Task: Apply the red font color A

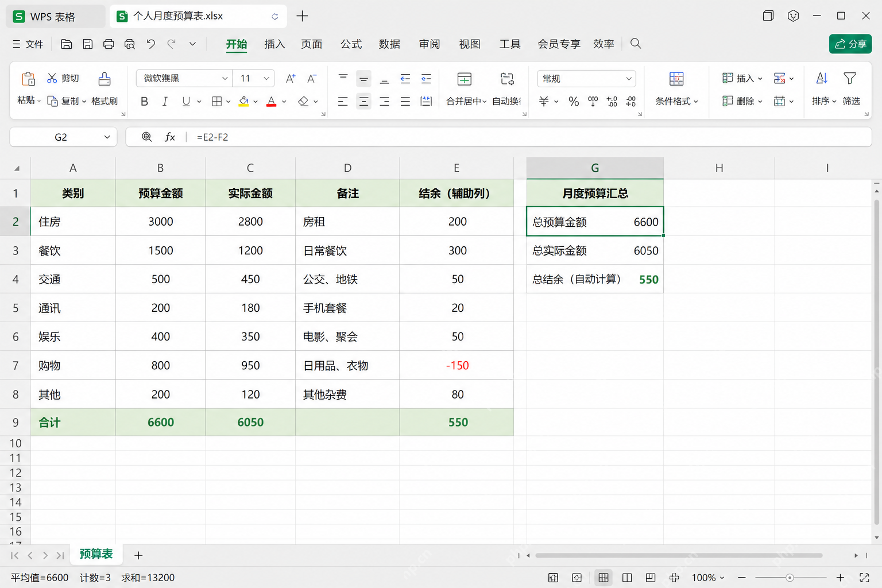Action: [272, 102]
